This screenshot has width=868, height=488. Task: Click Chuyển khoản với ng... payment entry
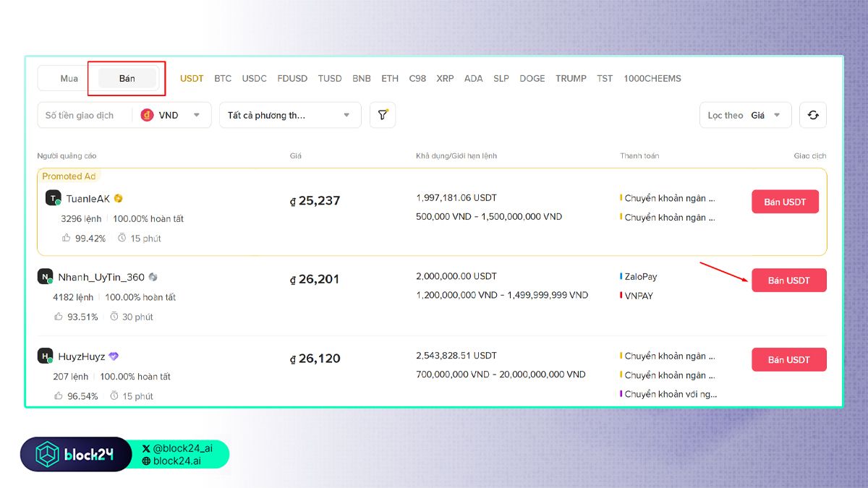click(671, 394)
